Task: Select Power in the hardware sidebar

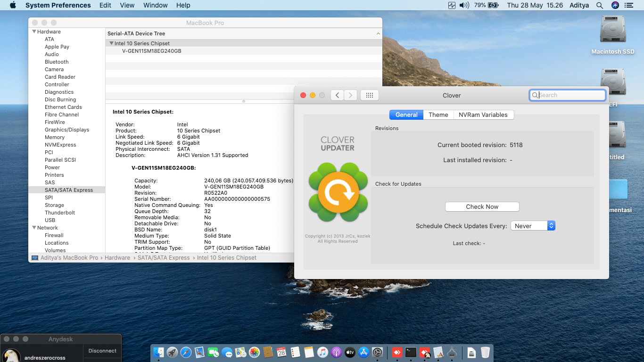Action: click(x=52, y=167)
